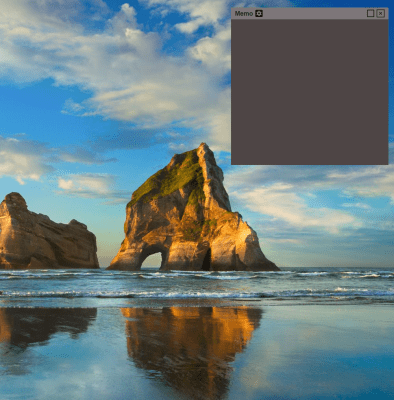Focus the dark Memo text area
394x400 pixels.
(310, 92)
